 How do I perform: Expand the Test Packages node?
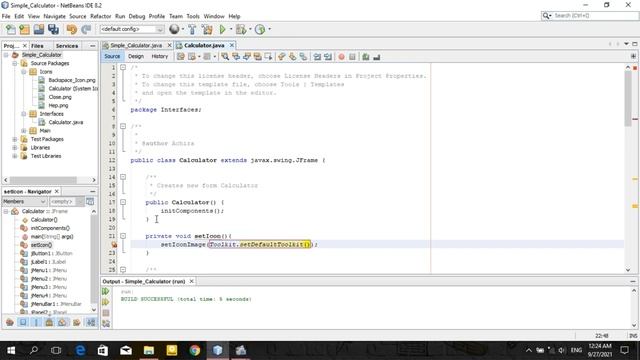point(15,139)
